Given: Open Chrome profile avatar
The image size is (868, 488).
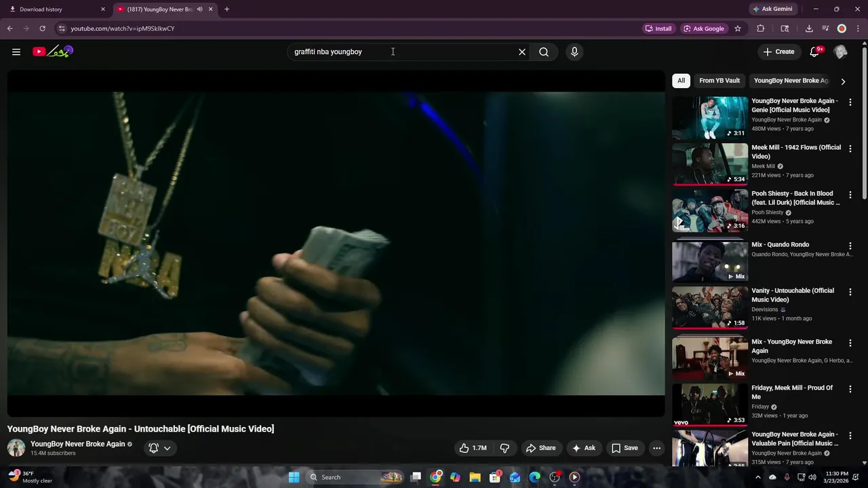Looking at the screenshot, I should coord(842,28).
